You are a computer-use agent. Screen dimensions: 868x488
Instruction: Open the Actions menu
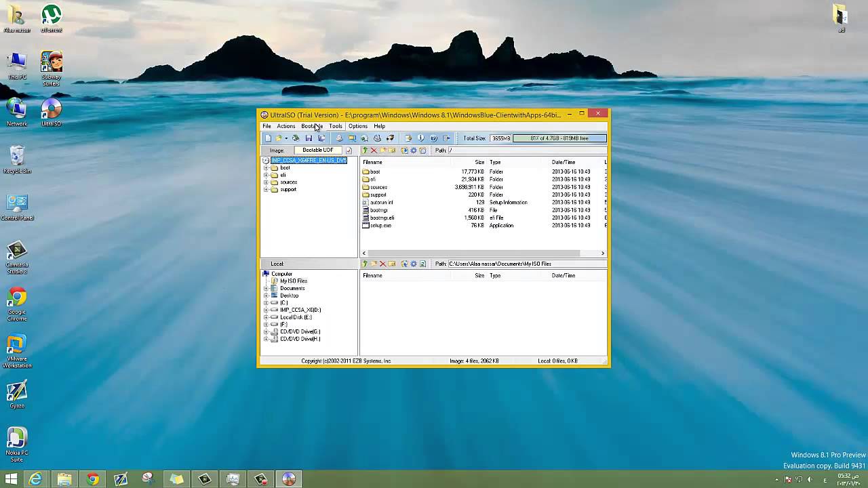click(x=286, y=126)
